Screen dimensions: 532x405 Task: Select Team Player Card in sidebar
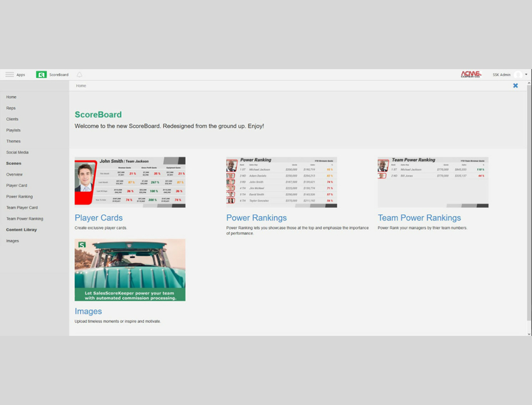point(22,208)
